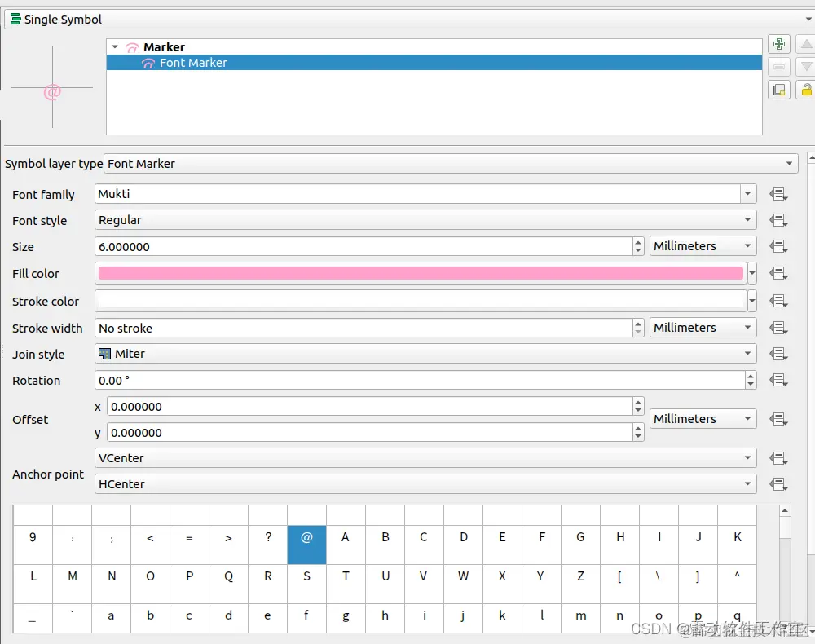Move symbol layer down with arrow

pos(806,67)
